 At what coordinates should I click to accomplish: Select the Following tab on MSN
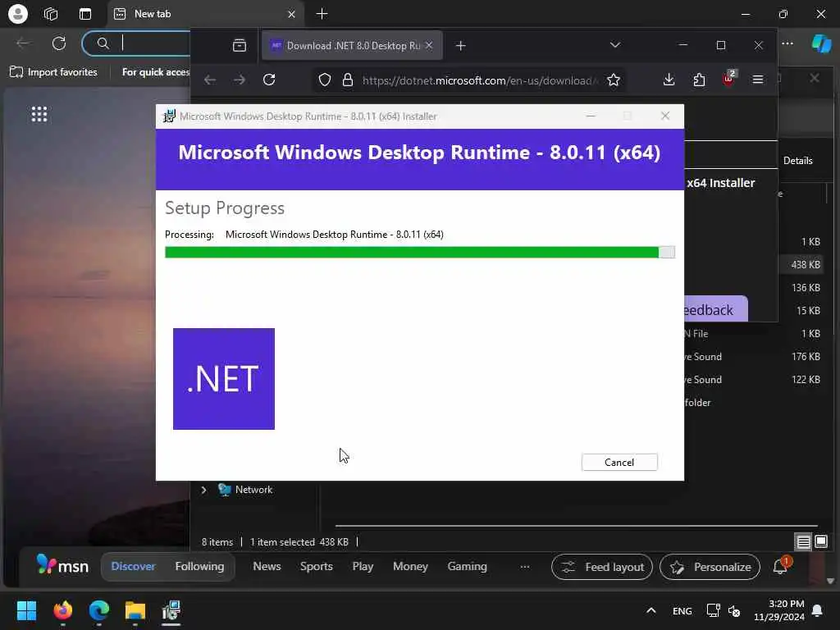coord(199,566)
